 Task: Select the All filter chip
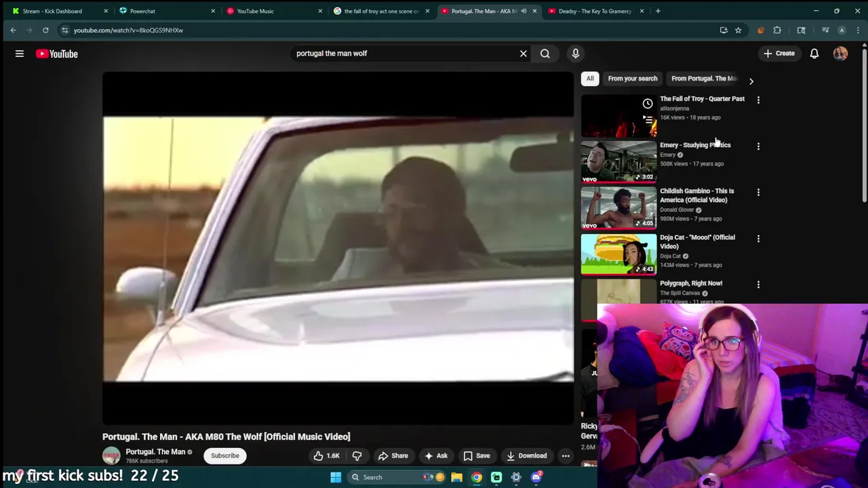pos(590,79)
